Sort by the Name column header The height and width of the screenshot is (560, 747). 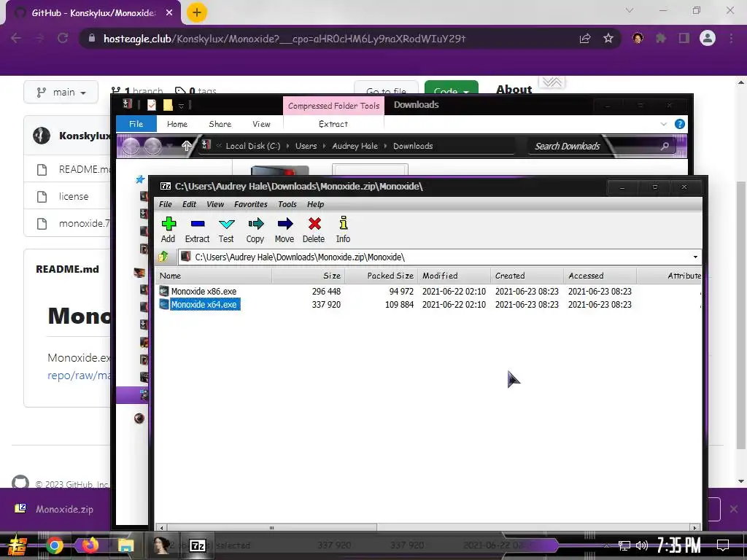(214, 276)
